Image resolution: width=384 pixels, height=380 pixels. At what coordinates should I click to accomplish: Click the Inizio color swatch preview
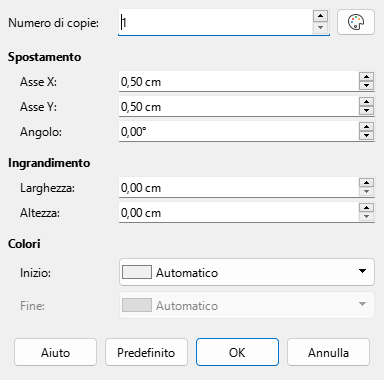point(137,272)
